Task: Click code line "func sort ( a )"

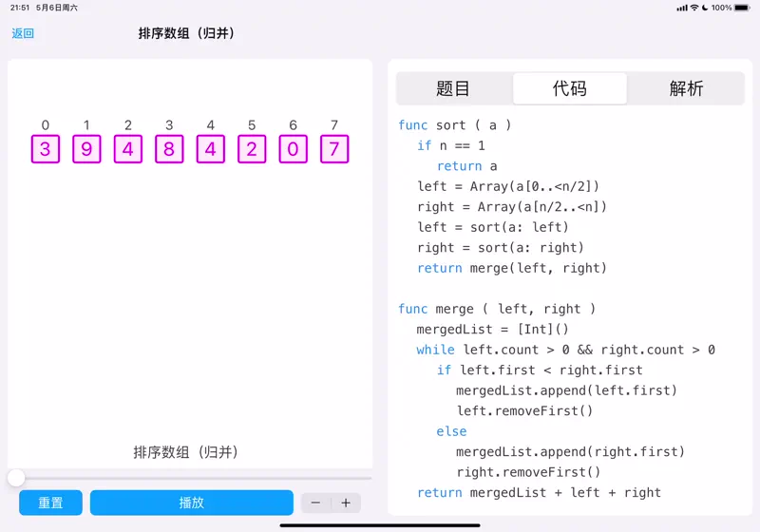Action: coord(455,125)
